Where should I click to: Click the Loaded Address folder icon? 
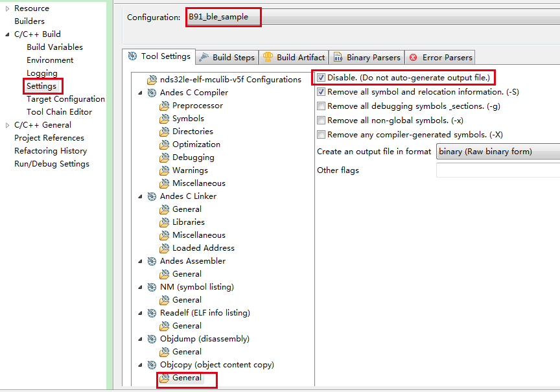(164, 248)
